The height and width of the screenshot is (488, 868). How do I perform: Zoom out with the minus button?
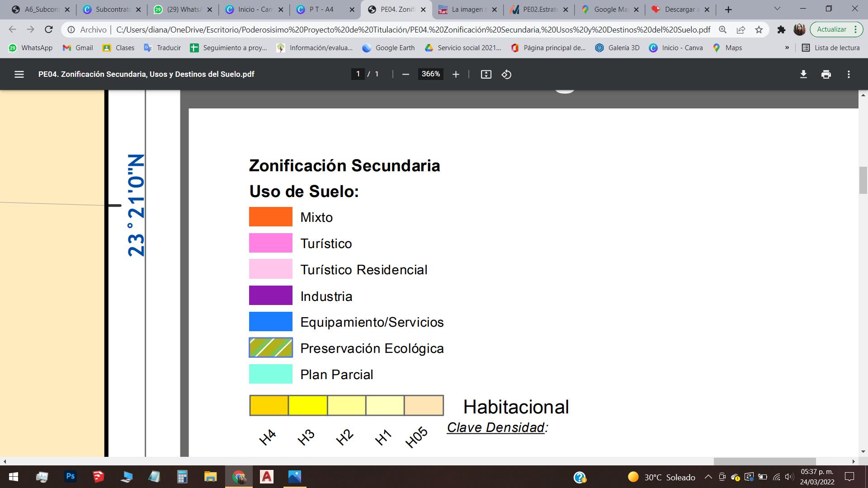(406, 74)
